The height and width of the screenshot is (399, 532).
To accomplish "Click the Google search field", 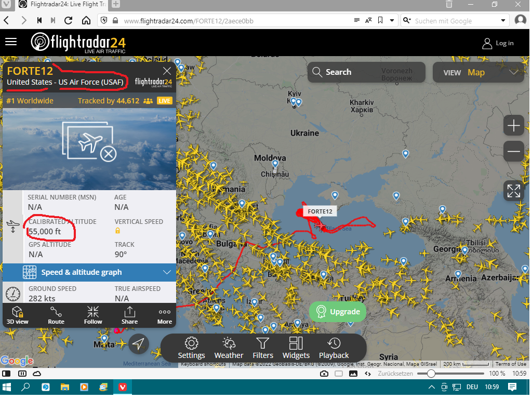I will (455, 21).
